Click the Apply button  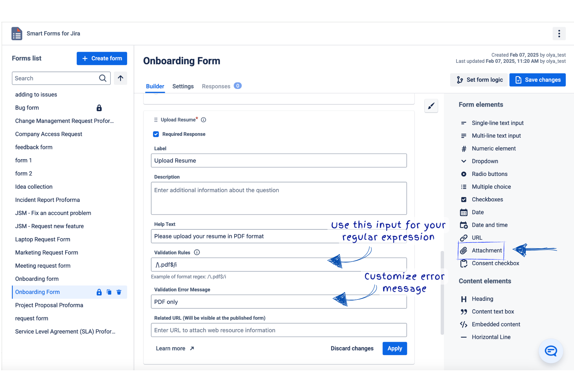[395, 349]
